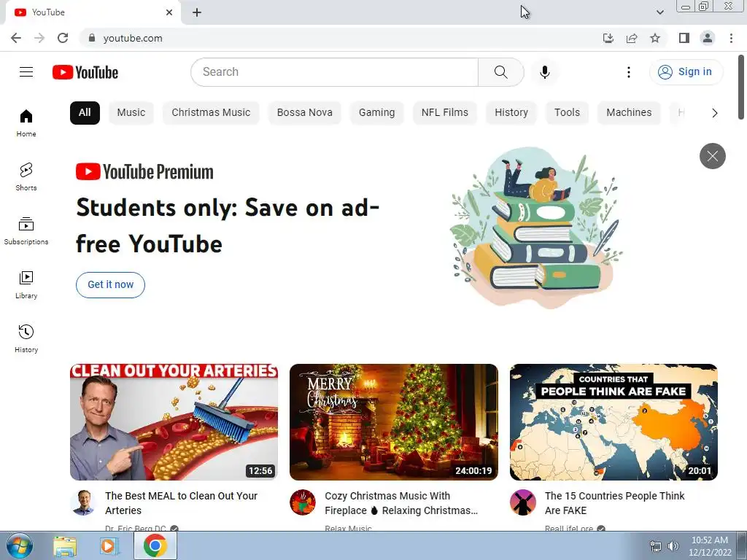Open Shorts in sidebar
Viewport: 747px width, 560px height.
coord(26,176)
